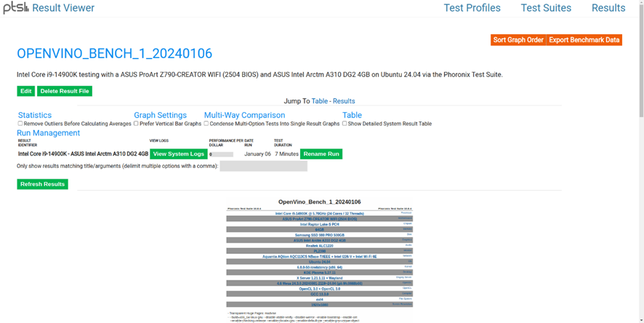Click 'Samsung SSD 980 PRO 500GB' row
This screenshot has height=323, width=644.
point(320,235)
